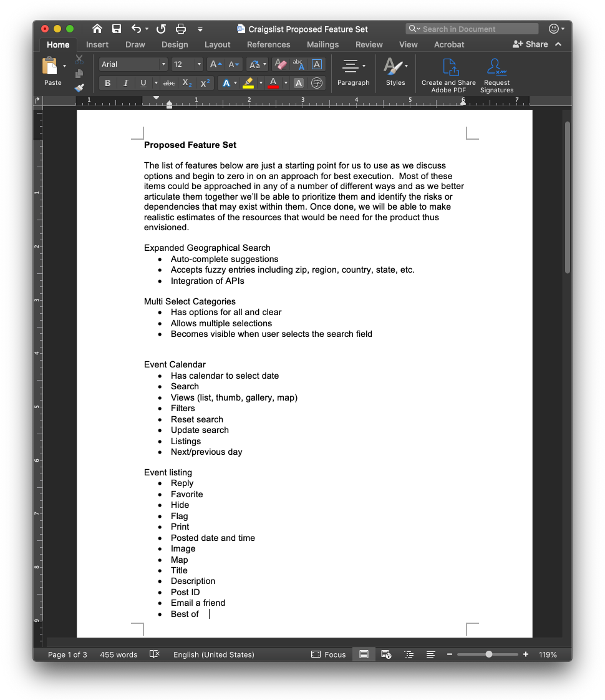Click Request Signatures icon
Screen dimensions: 605x700
pos(496,76)
